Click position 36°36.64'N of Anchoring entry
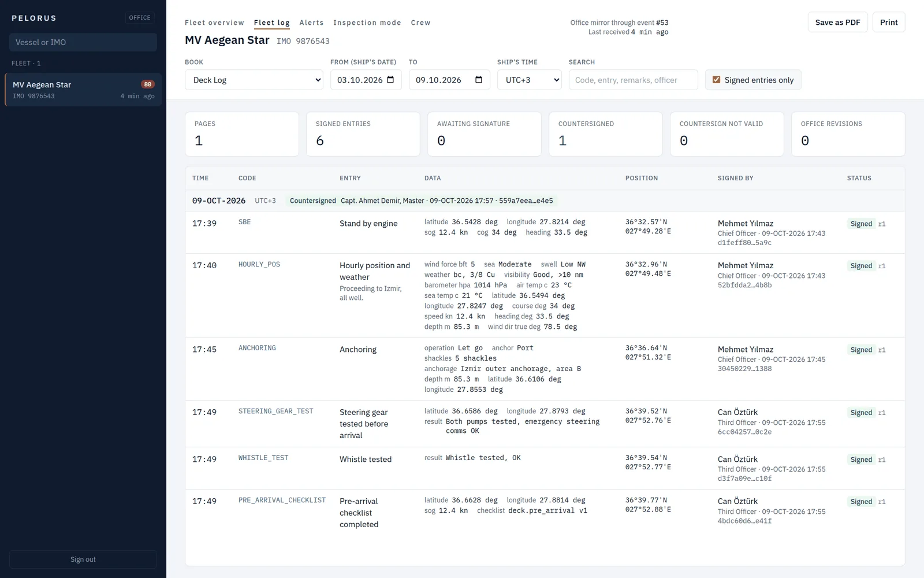 [646, 348]
